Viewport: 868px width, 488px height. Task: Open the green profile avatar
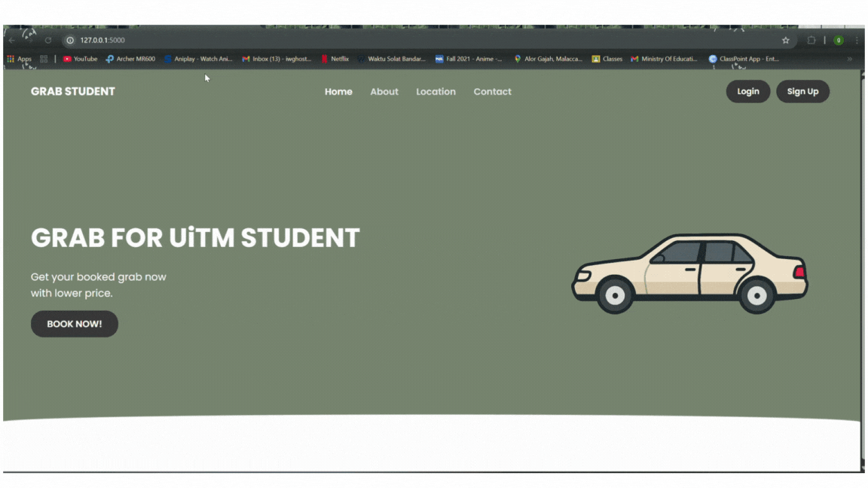839,41
